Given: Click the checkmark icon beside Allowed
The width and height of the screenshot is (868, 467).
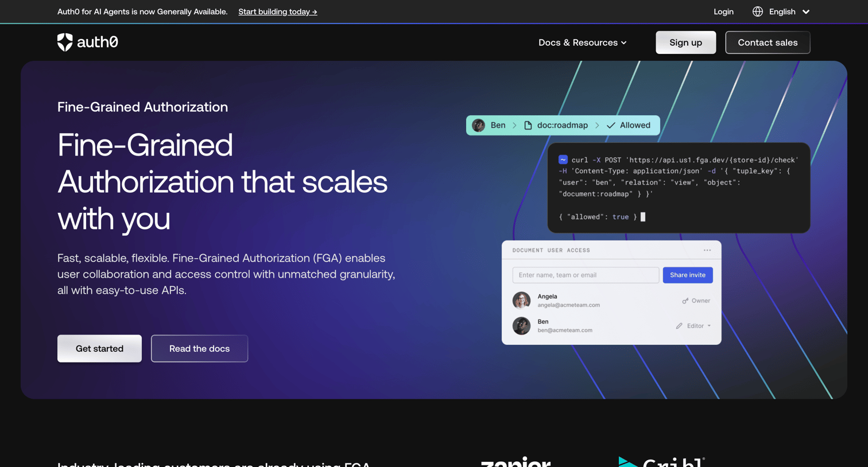Looking at the screenshot, I should [x=611, y=125].
